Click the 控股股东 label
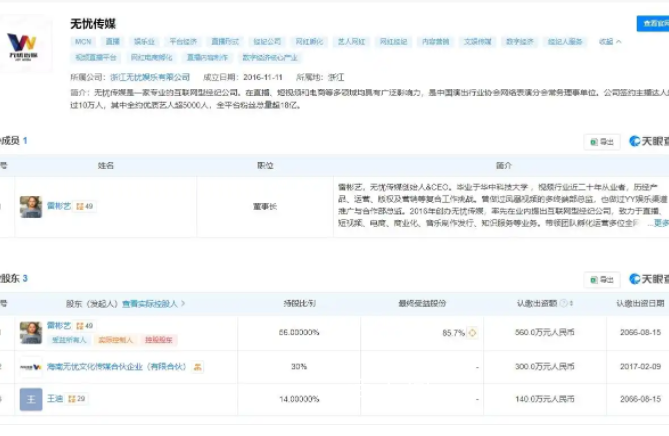The height and width of the screenshot is (436, 669). [x=159, y=340]
